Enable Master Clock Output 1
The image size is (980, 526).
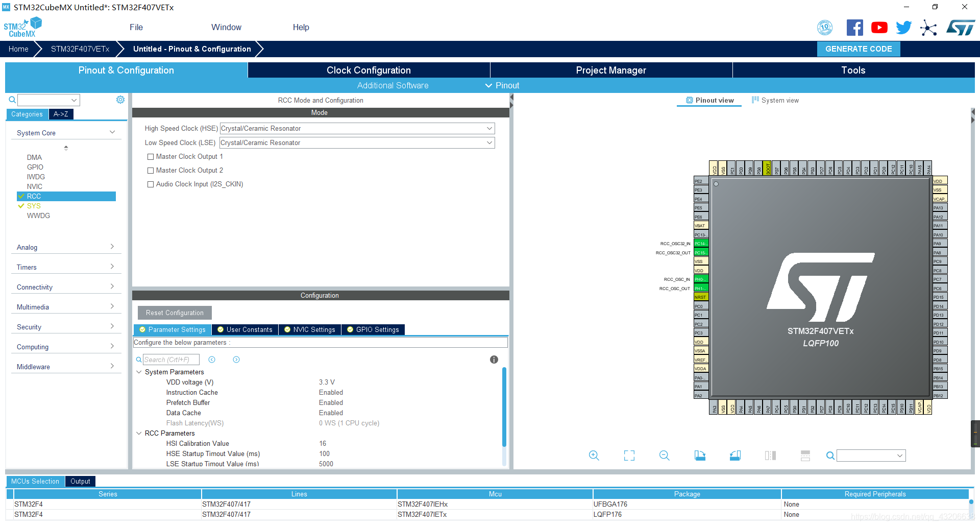pyautogui.click(x=151, y=157)
